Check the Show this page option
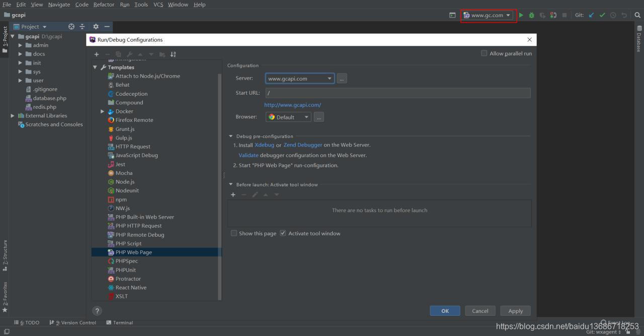This screenshot has width=644, height=336. (x=234, y=233)
